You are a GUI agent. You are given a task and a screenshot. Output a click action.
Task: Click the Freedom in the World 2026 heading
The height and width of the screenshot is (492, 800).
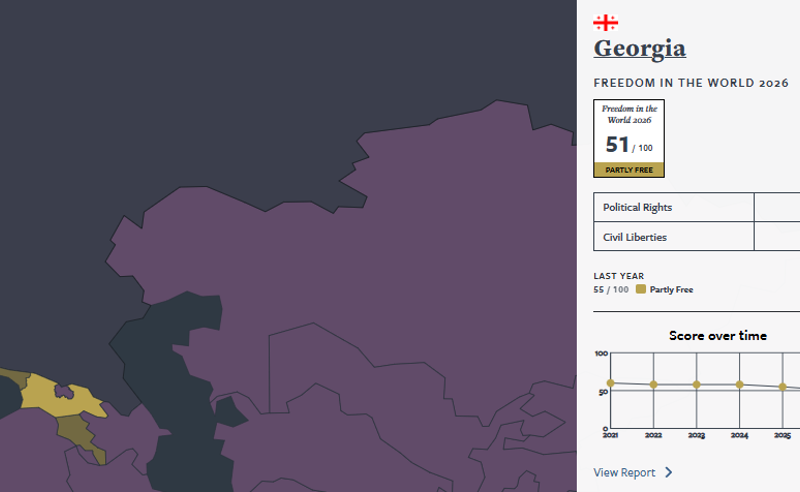coord(690,83)
